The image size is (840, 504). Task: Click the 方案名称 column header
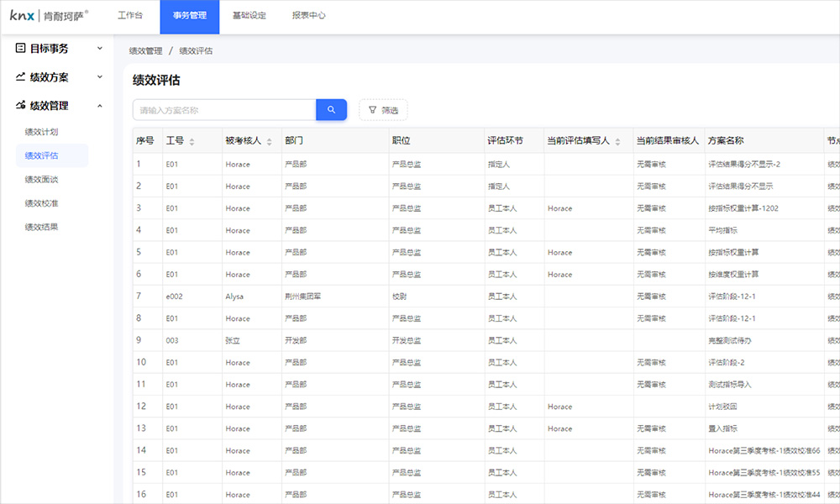coord(726,140)
